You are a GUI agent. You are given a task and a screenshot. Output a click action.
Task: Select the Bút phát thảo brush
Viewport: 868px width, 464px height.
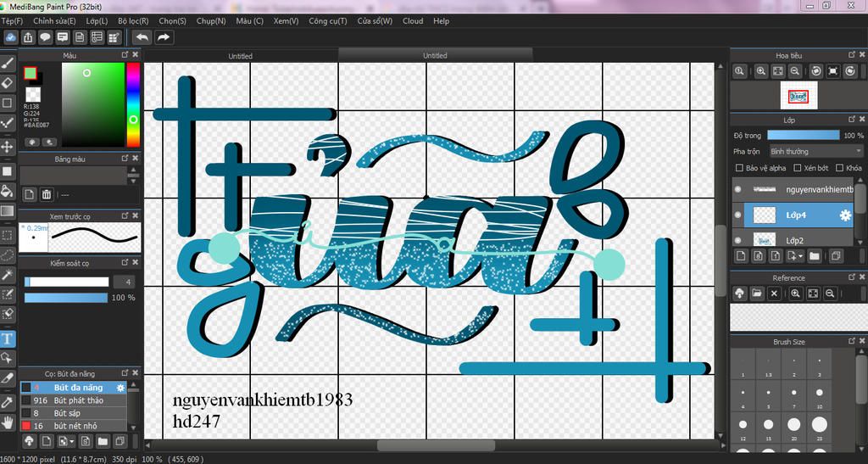point(73,400)
